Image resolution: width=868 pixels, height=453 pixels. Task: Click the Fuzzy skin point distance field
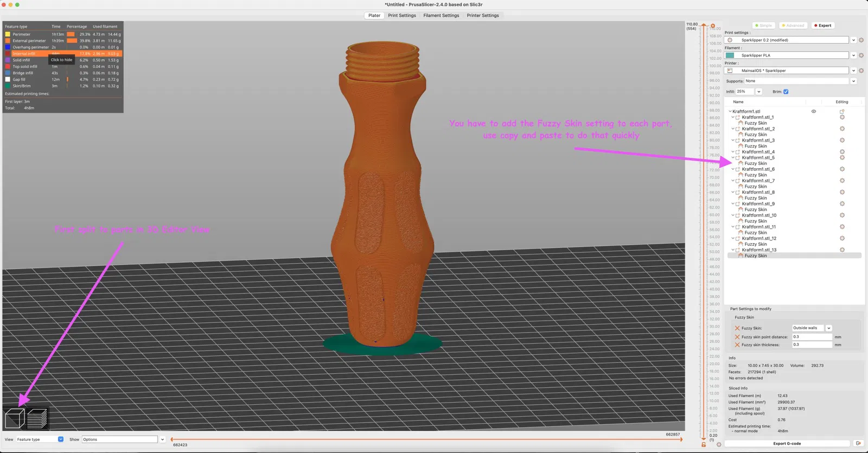[x=812, y=337]
